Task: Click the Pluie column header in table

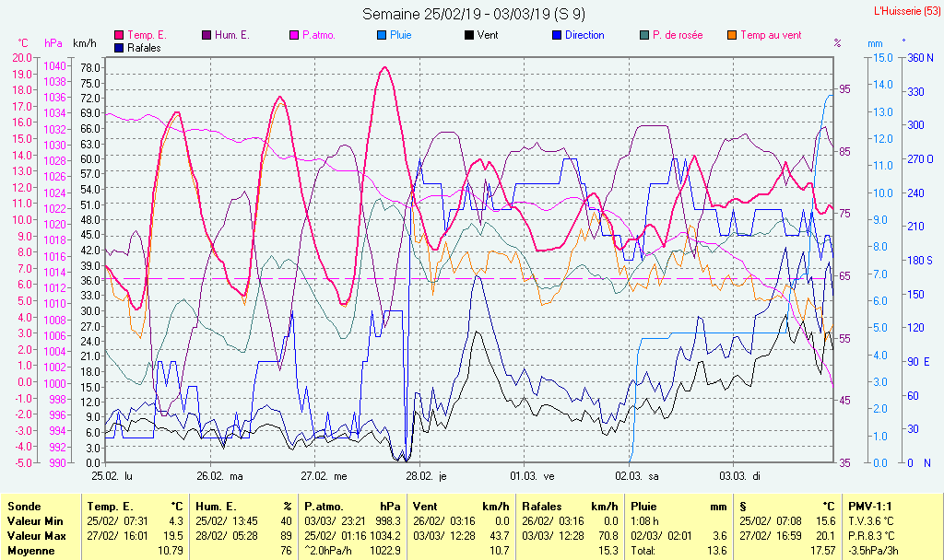Action: [643, 507]
